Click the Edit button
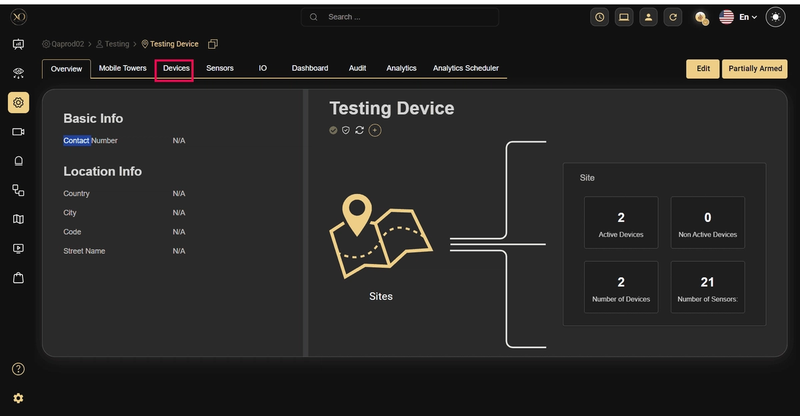 click(703, 69)
